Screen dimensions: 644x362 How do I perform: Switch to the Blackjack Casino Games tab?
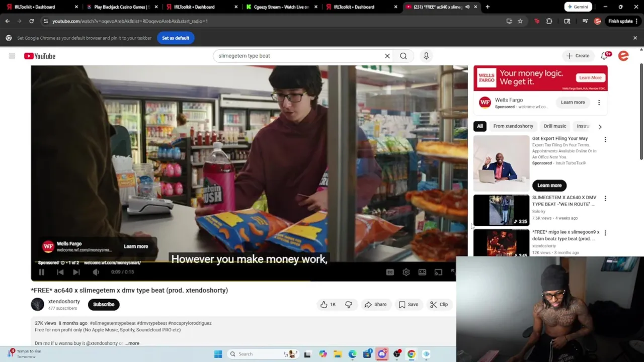pyautogui.click(x=121, y=7)
